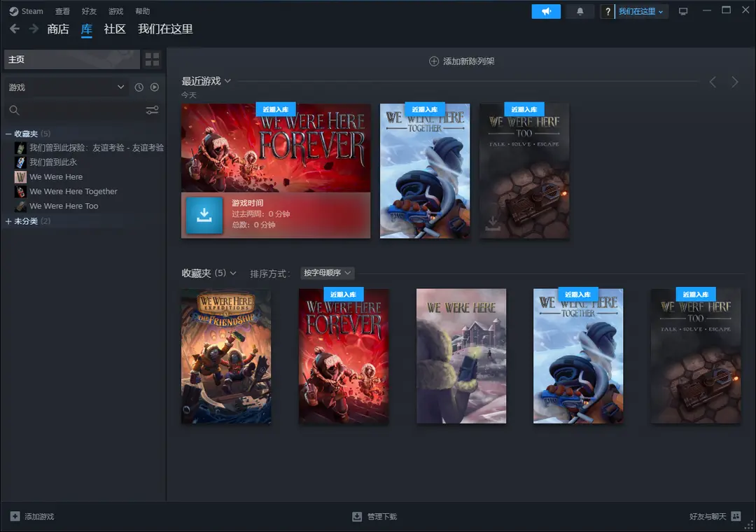Select We Were Here in the sidebar list
The image size is (756, 532).
[x=49, y=176]
